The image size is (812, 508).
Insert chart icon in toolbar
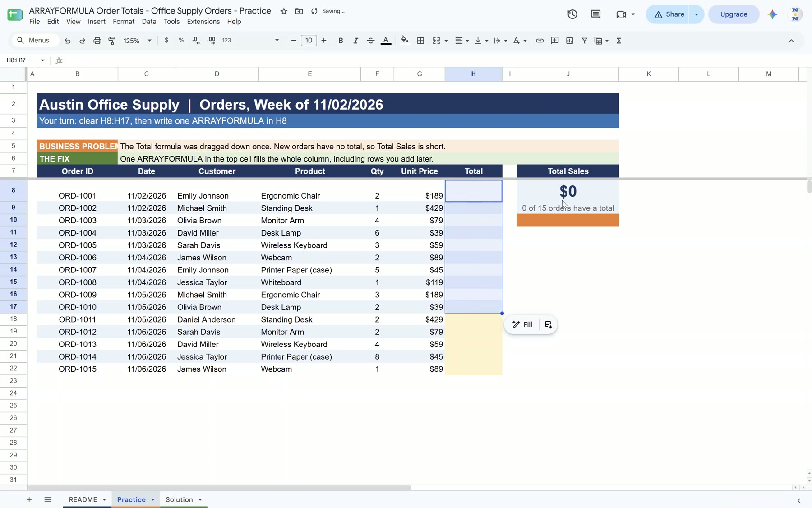click(569, 41)
